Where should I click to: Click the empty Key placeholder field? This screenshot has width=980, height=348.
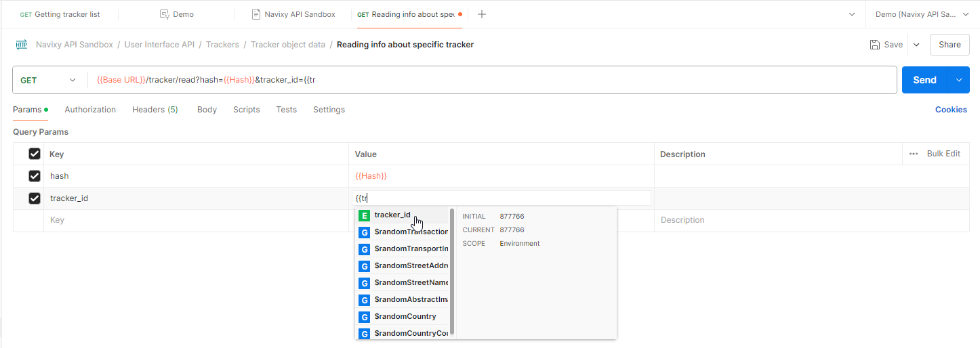coord(196,221)
